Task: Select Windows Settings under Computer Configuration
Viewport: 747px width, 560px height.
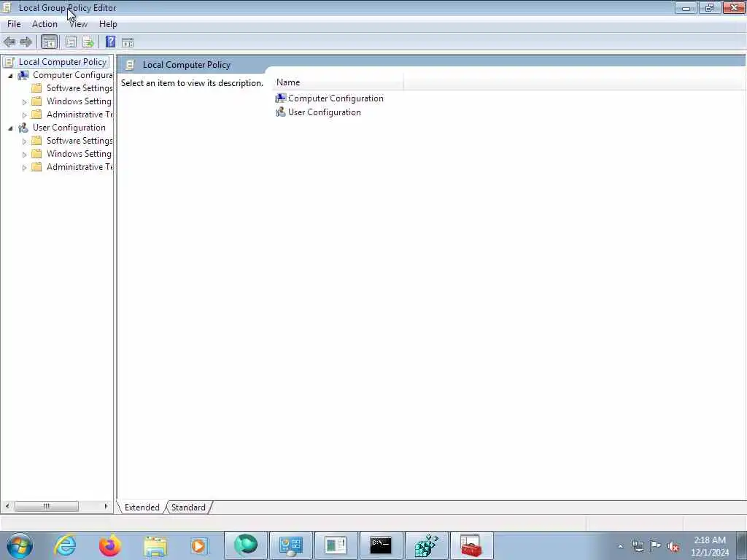Action: (79, 101)
